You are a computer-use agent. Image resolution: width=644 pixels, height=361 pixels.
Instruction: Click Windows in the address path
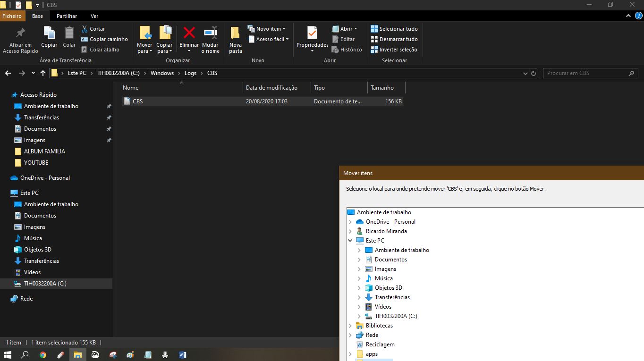[162, 73]
